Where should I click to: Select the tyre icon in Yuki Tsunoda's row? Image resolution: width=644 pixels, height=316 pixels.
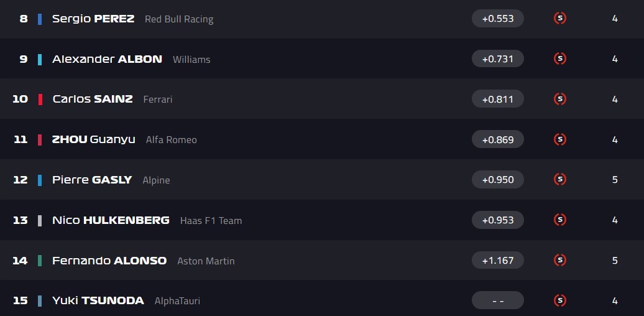coord(559,300)
